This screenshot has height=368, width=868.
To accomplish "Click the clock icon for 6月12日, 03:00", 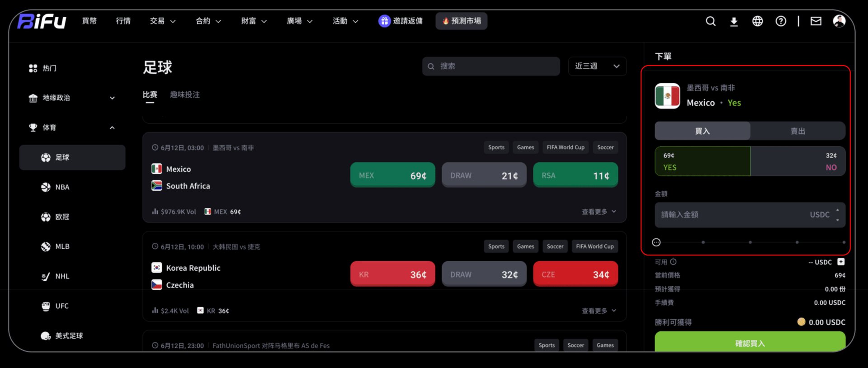I will coord(155,147).
